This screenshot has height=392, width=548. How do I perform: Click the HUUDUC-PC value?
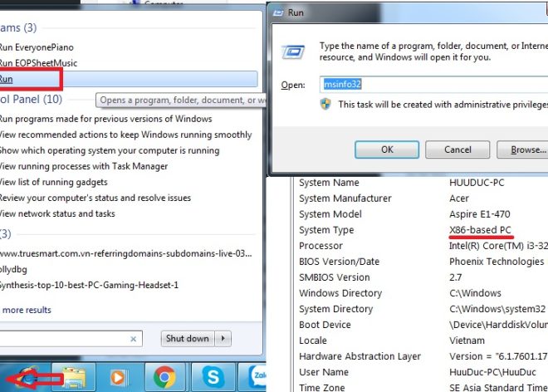[x=477, y=183]
